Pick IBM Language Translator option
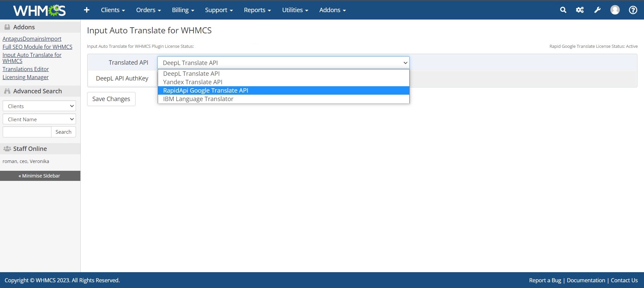 click(283, 99)
